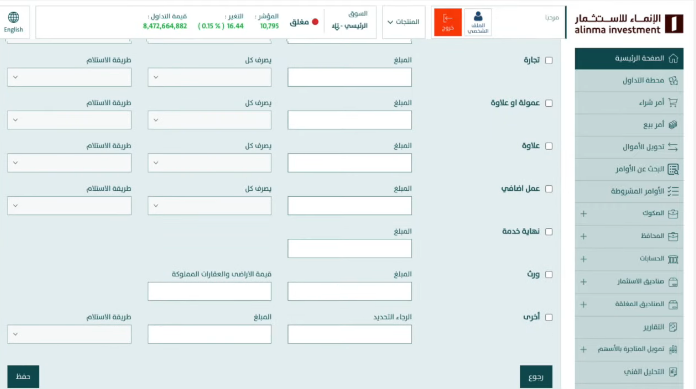This screenshot has width=696, height=389.
Task: Open طريقة الاستلام dropdown for عمولة او علاوة
Action: tap(69, 120)
